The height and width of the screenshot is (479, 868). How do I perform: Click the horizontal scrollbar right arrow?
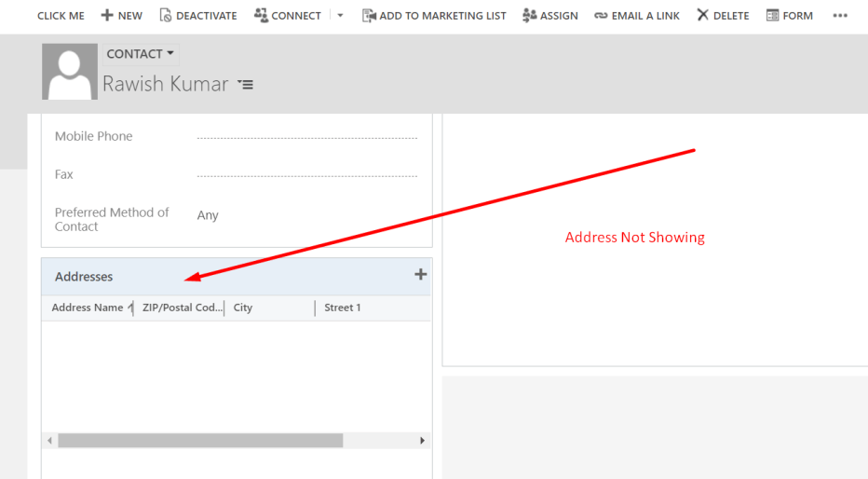coord(422,441)
